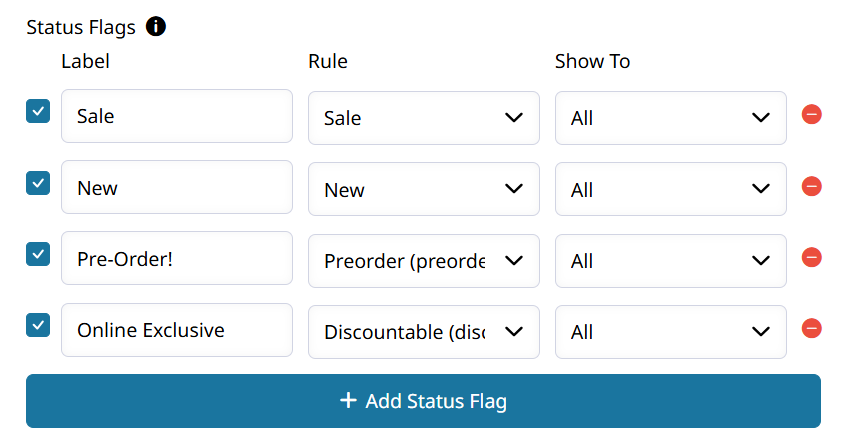Open Show To dropdown for Pre-Order! row
863x444 pixels.
(670, 261)
